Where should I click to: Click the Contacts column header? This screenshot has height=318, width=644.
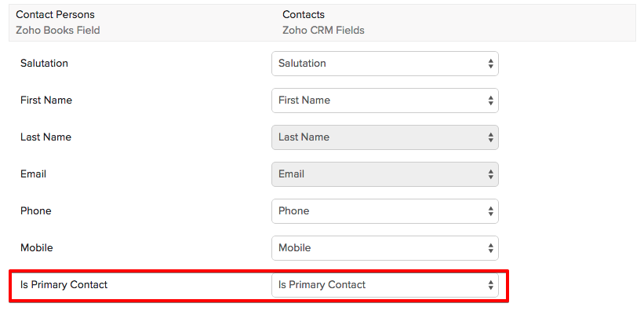pyautogui.click(x=304, y=15)
